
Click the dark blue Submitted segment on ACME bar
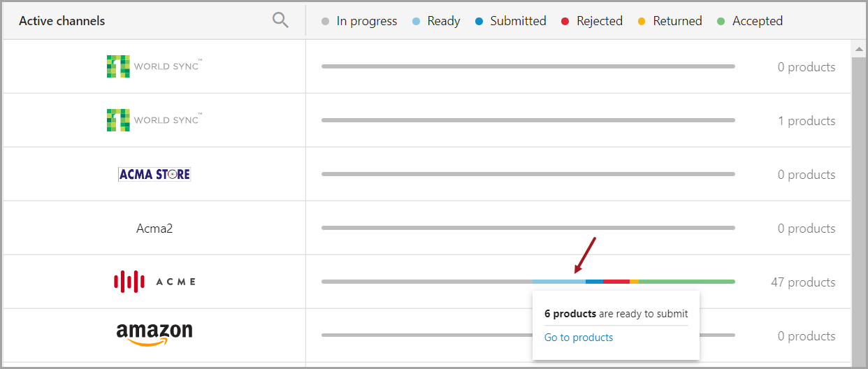click(594, 282)
